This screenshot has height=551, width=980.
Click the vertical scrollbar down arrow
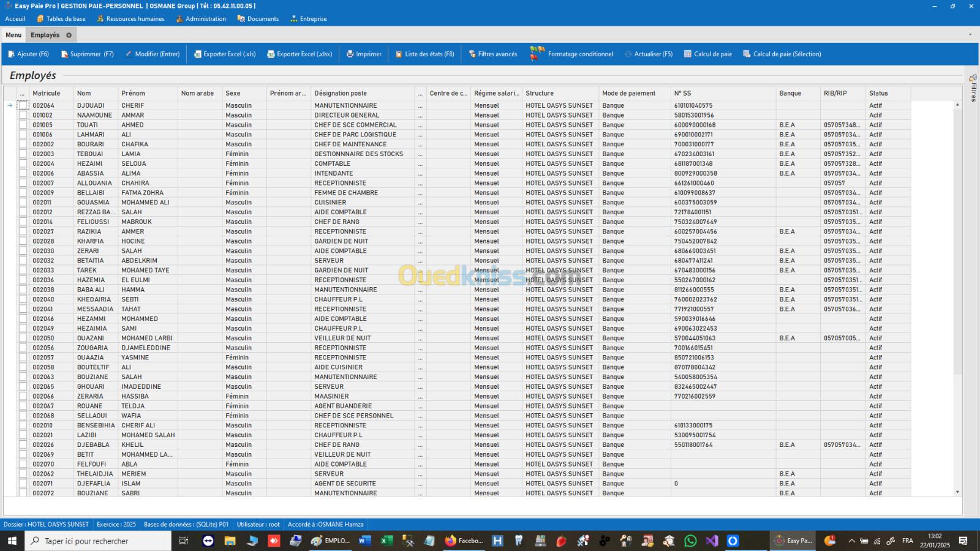tap(957, 492)
